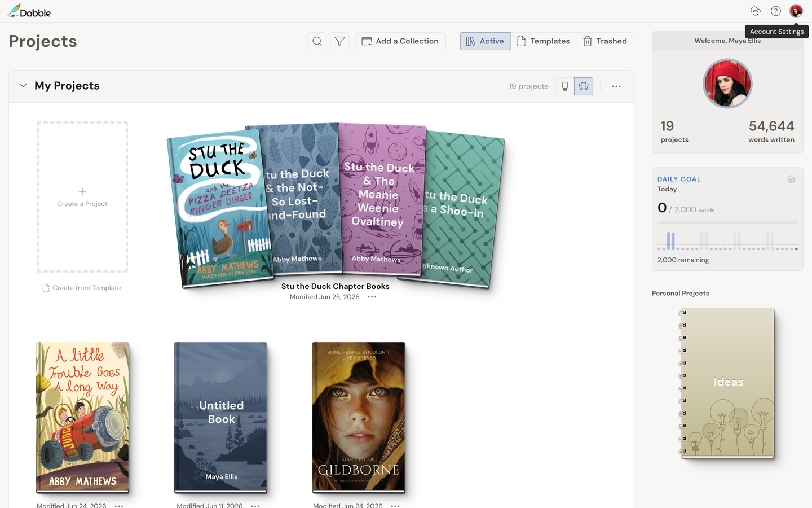Open My Projects collection options menu
The image size is (812, 508).
tap(616, 86)
